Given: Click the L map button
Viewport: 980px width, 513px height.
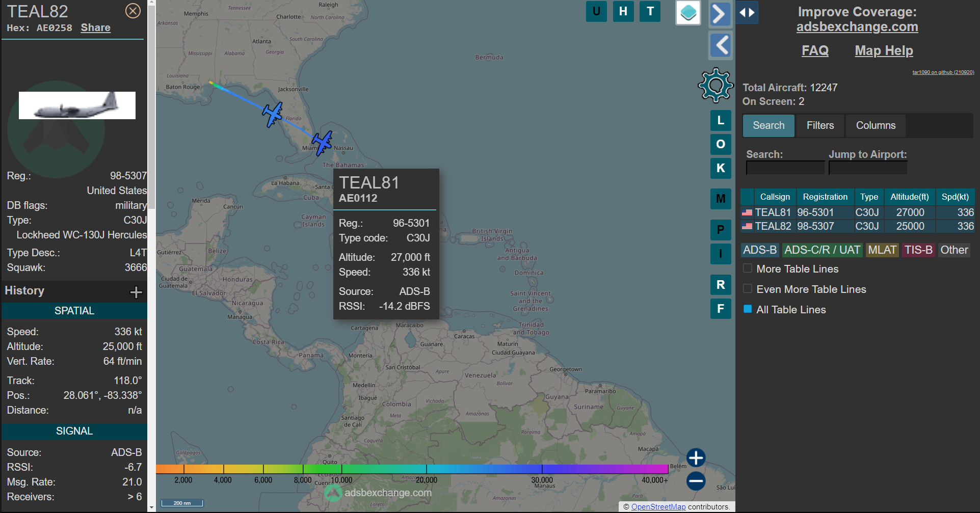Looking at the screenshot, I should coord(721,121).
